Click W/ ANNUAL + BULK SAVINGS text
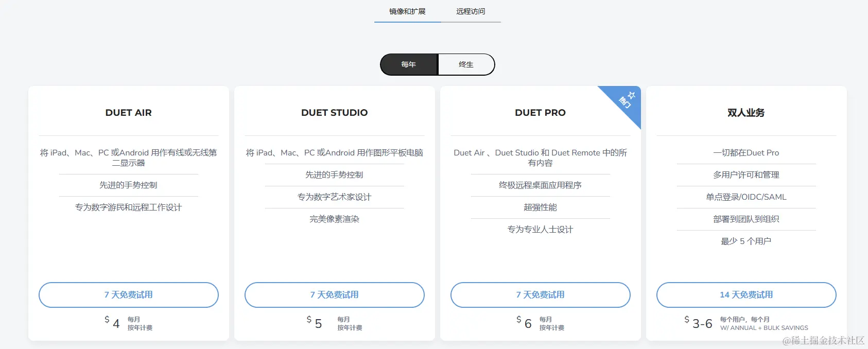Screen dimensions: 868x349 [x=764, y=328]
